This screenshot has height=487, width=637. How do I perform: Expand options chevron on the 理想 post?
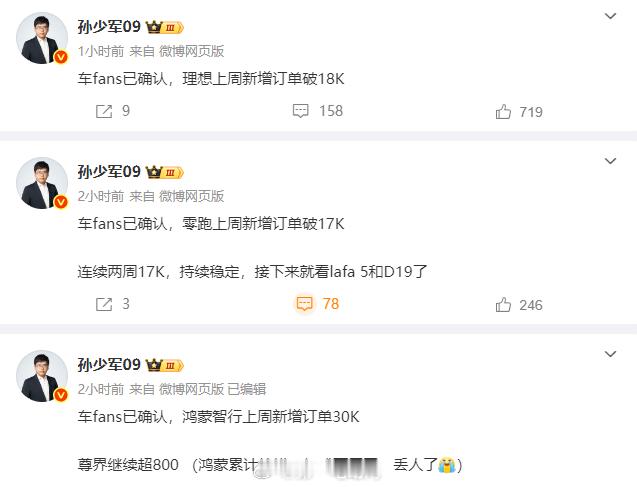pos(610,16)
